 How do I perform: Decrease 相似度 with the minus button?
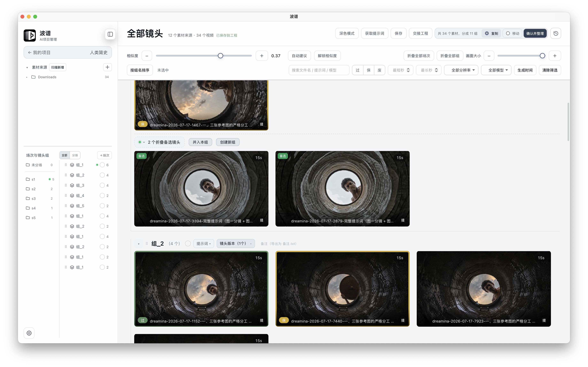pos(147,56)
